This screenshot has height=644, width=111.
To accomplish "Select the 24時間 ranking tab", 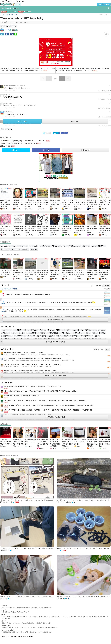I will coord(106,286).
